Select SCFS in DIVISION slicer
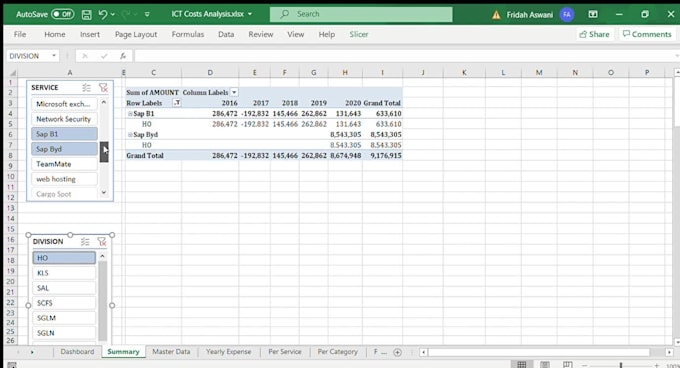 (64, 303)
